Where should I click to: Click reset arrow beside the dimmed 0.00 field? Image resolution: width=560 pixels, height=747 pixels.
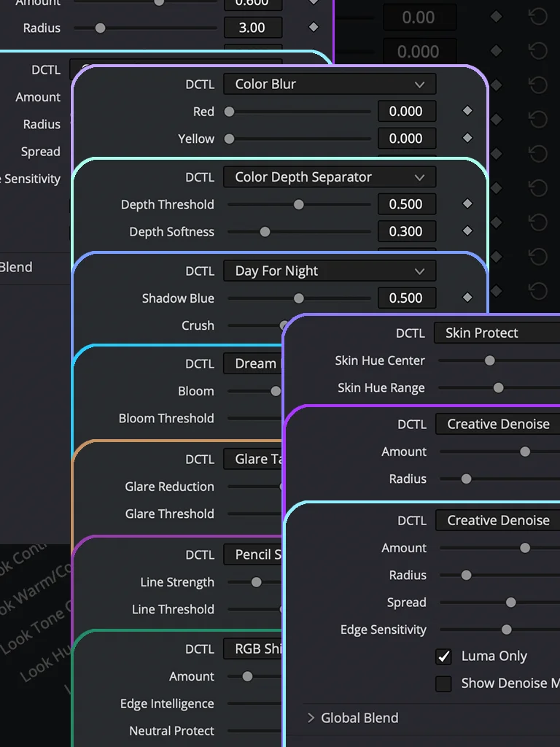pos(538,18)
